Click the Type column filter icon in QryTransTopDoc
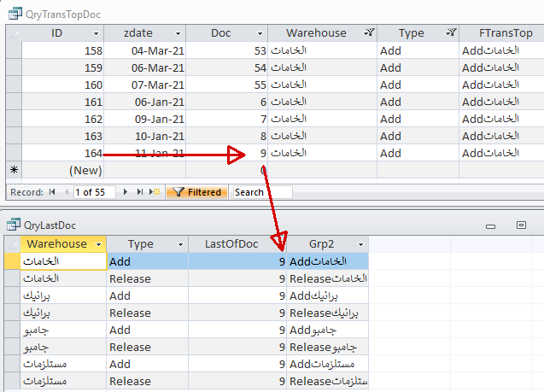The width and height of the screenshot is (544, 392). 451,32
